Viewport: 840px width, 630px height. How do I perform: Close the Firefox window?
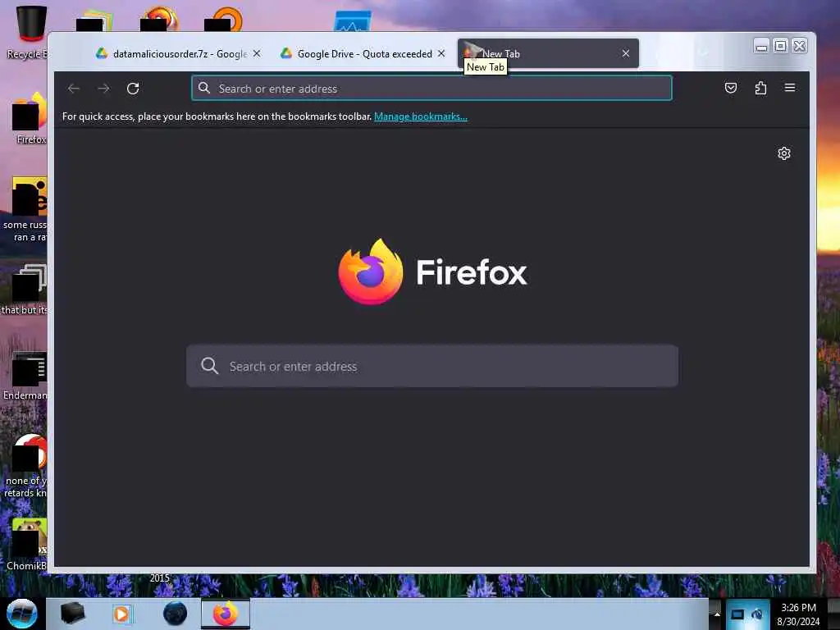click(x=799, y=47)
